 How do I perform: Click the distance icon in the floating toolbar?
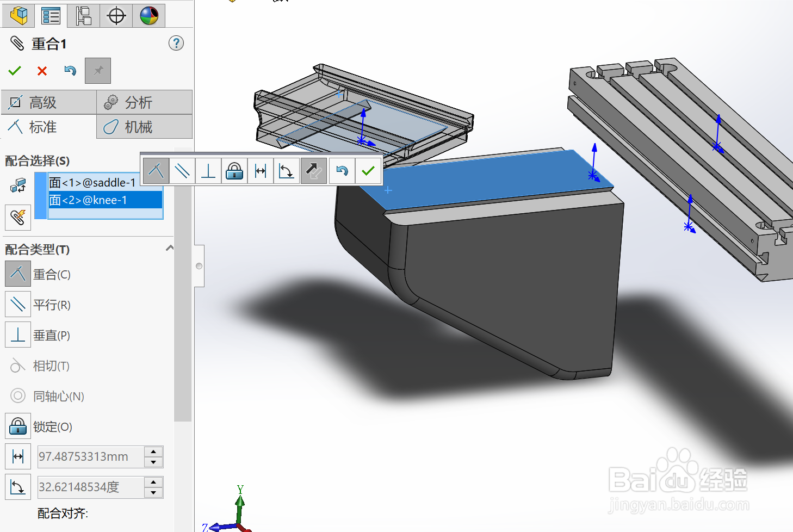[x=261, y=171]
